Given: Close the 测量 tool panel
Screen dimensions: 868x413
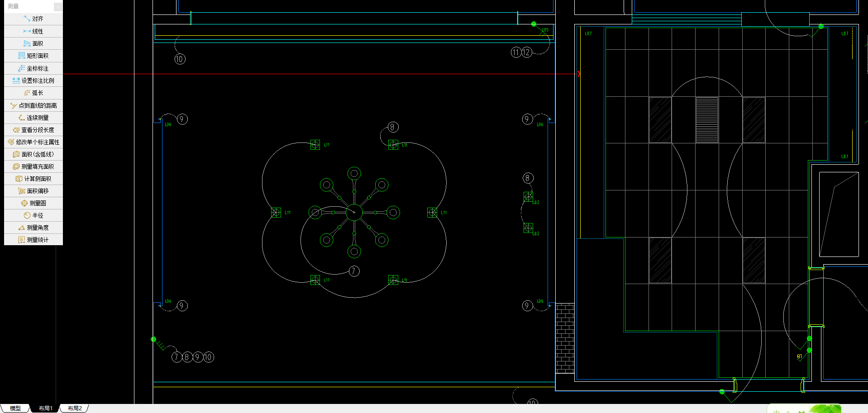Looking at the screenshot, I should coord(58,6).
